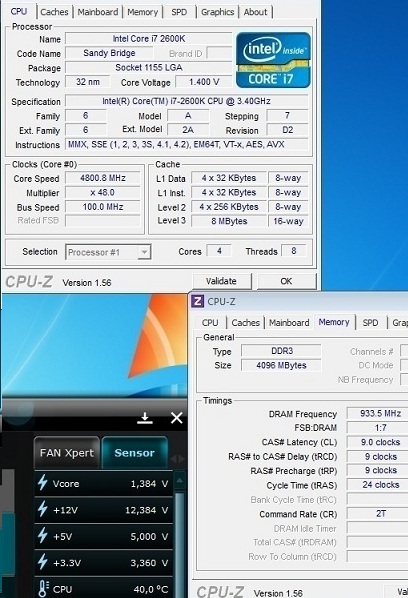
Task: Click the Cores count field showing 4
Action: tap(219, 251)
